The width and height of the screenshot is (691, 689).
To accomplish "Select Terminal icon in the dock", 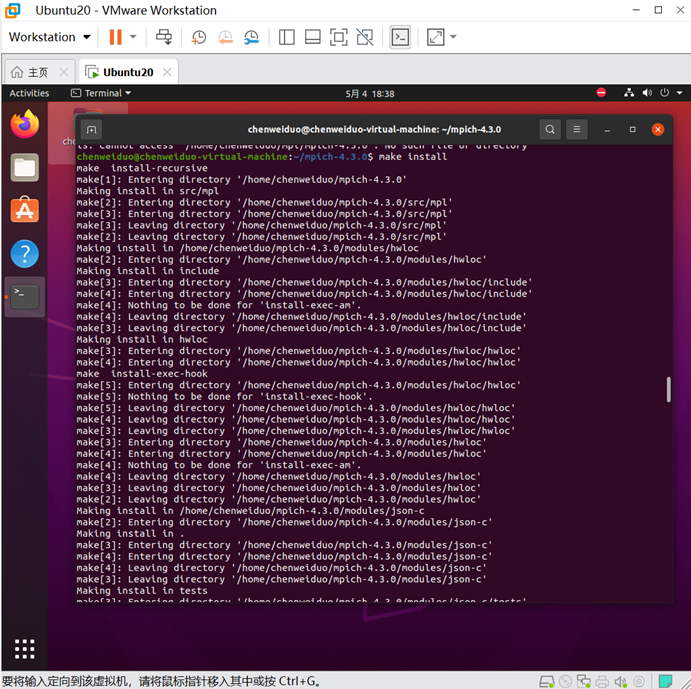I will coord(25,297).
